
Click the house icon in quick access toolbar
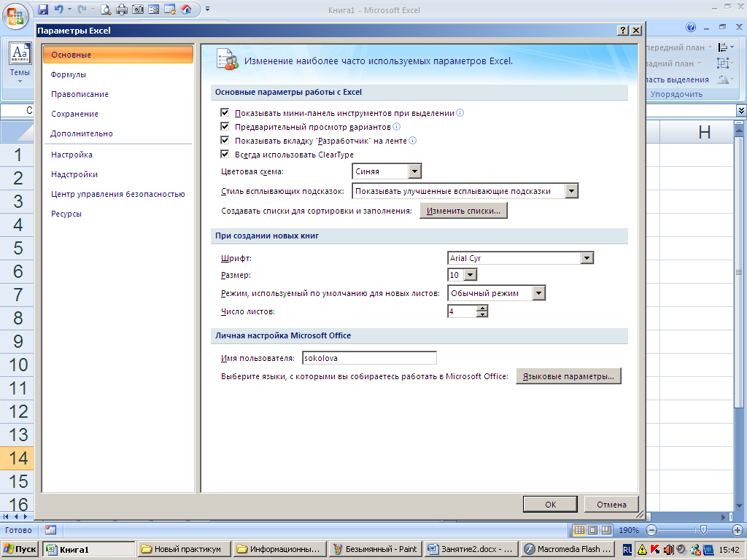[186, 9]
